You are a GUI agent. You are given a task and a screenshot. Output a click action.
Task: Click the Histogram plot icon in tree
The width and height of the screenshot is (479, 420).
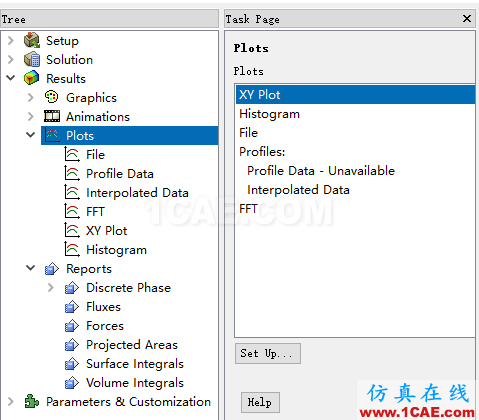(72, 249)
